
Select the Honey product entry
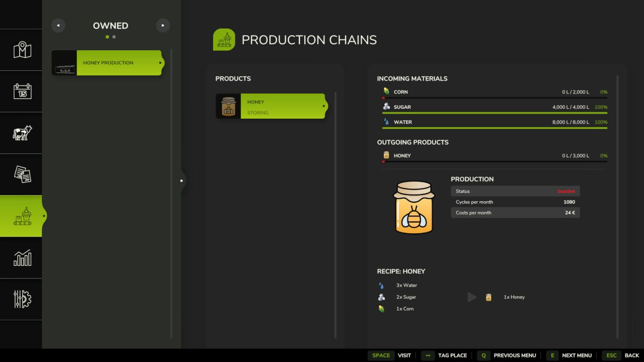pos(272,106)
